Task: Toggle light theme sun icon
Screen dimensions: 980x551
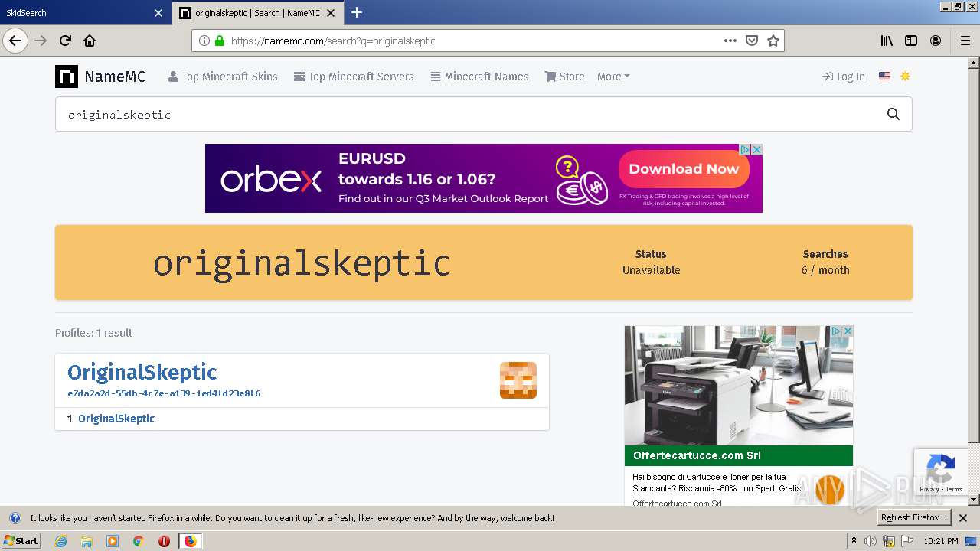Action: point(905,77)
